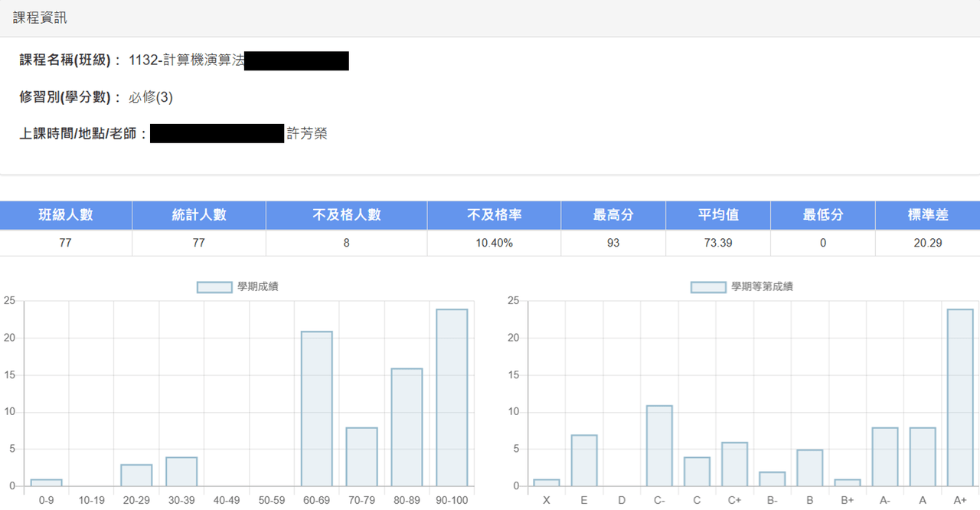This screenshot has width=980, height=510.
Task: Click the 課程資訊 panel heading
Action: tap(40, 18)
